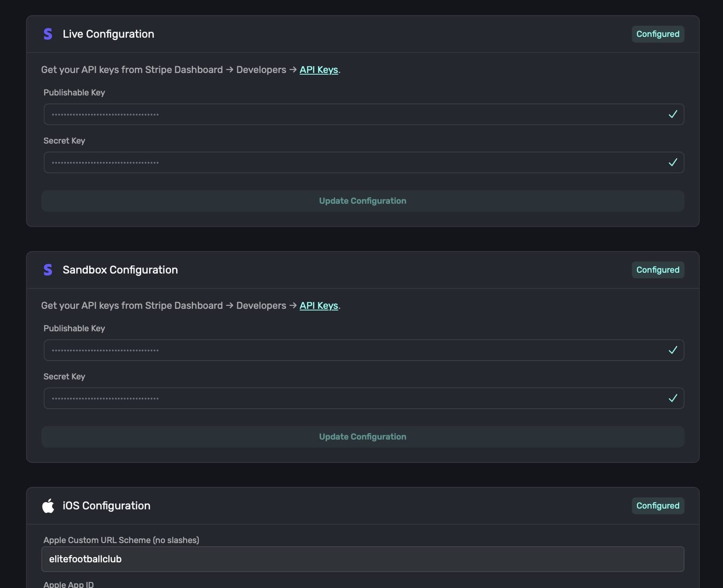Click Apple logo in iOS Configuration header
The height and width of the screenshot is (588, 723).
[x=48, y=506]
